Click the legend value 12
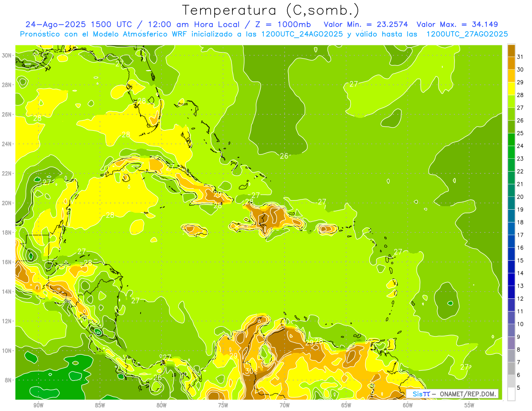This screenshot has height=411, width=532. coord(520,298)
